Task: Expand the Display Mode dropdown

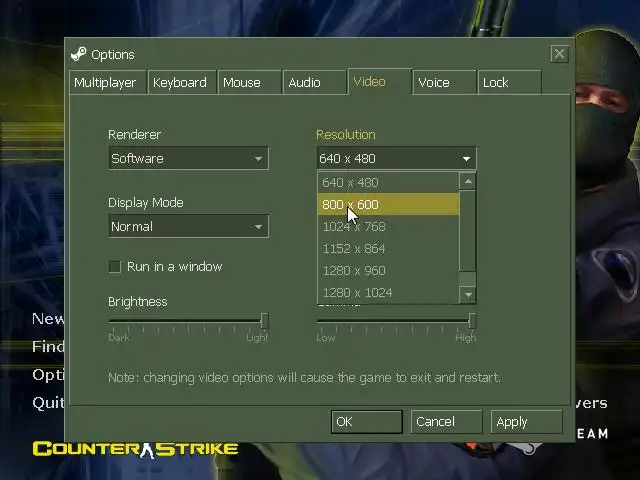Action: 189,227
